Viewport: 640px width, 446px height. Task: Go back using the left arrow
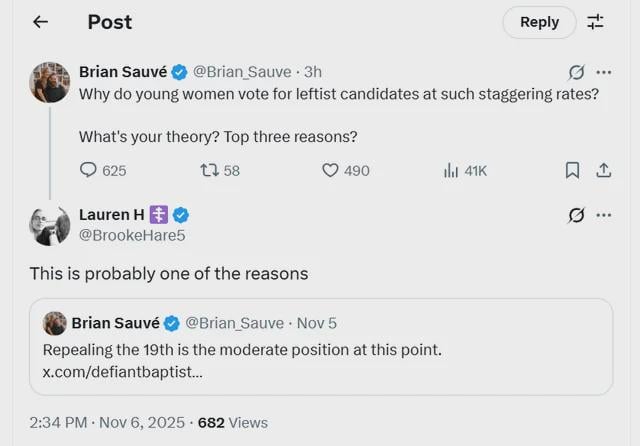tap(40, 22)
